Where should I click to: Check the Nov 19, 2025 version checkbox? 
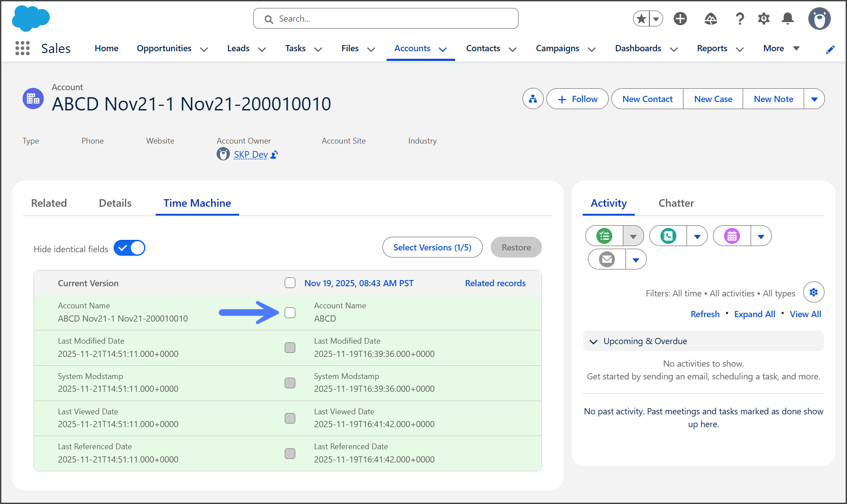(x=290, y=283)
